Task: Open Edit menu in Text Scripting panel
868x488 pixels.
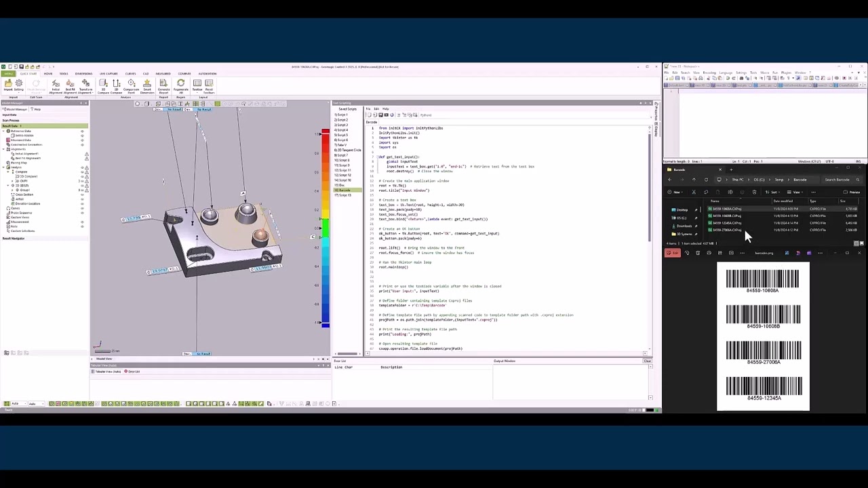Action: coord(376,109)
